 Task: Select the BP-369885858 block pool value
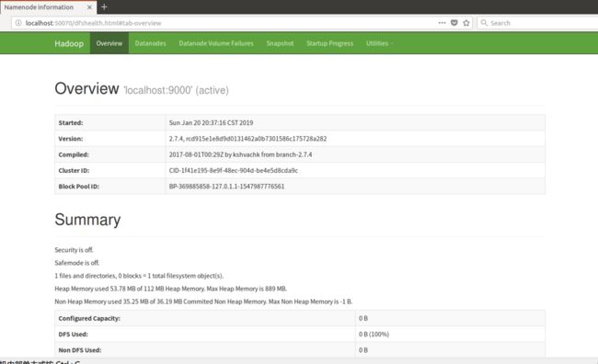[x=226, y=187]
